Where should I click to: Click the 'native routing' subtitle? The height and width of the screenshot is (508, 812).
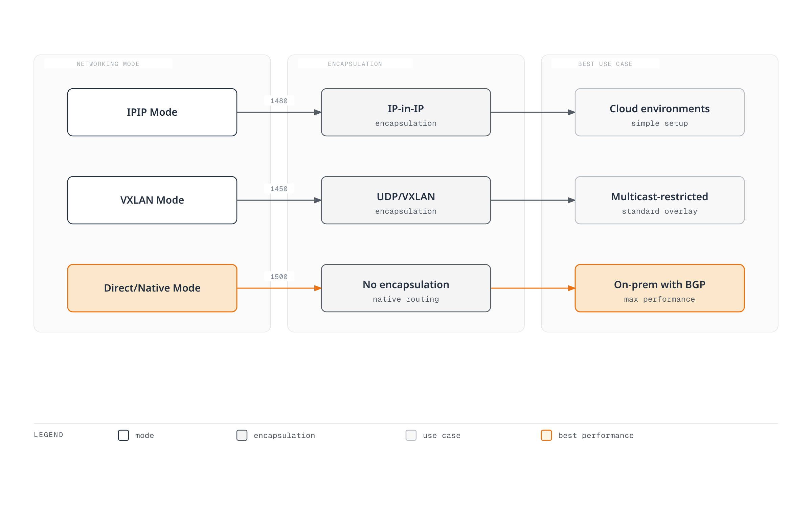[406, 299]
